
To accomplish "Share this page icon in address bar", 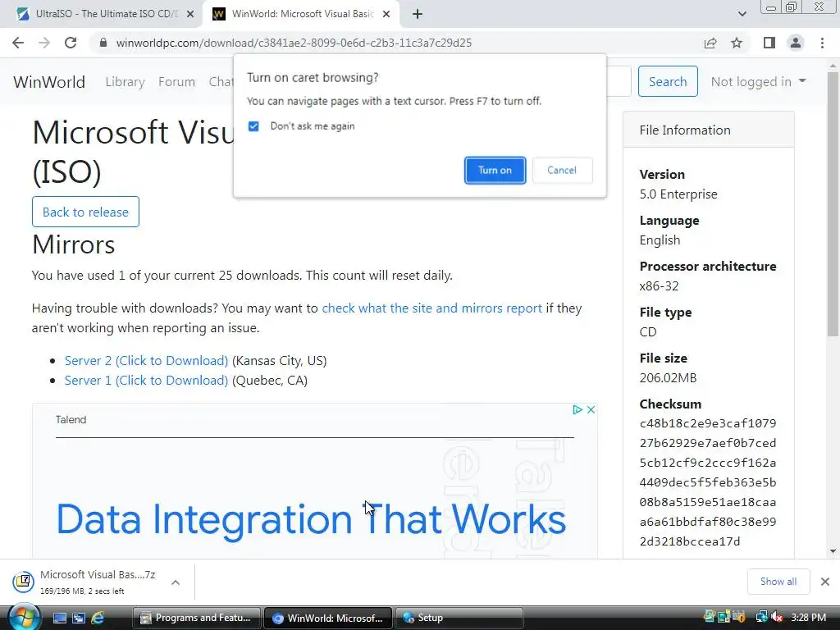I will pos(710,43).
